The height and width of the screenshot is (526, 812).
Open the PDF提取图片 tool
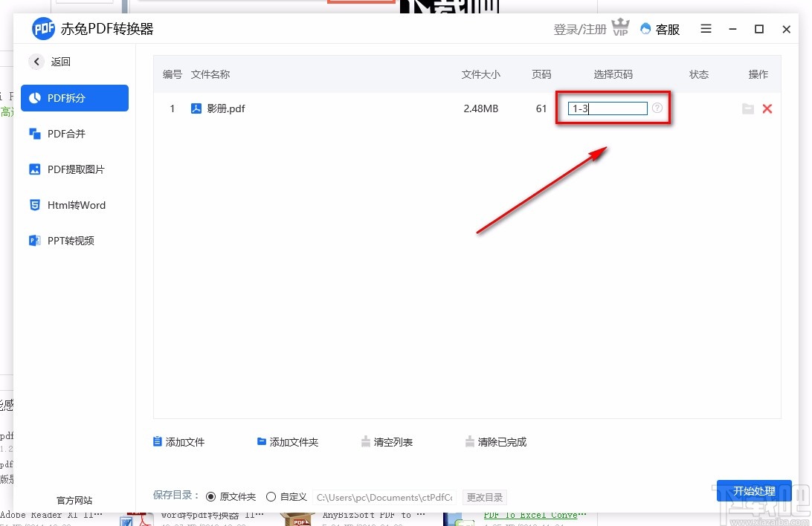click(x=74, y=169)
